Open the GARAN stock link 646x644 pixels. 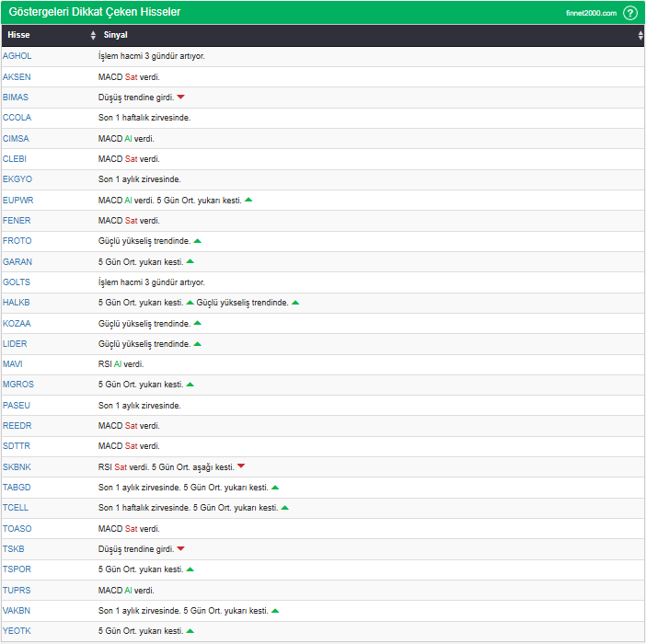coord(17,262)
